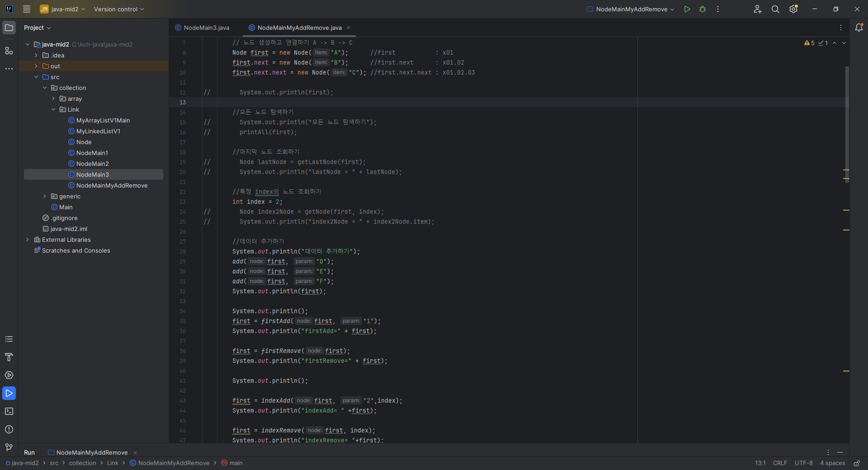868x470 pixels.
Task: Select the .gitignore file
Action: pyautogui.click(x=64, y=218)
